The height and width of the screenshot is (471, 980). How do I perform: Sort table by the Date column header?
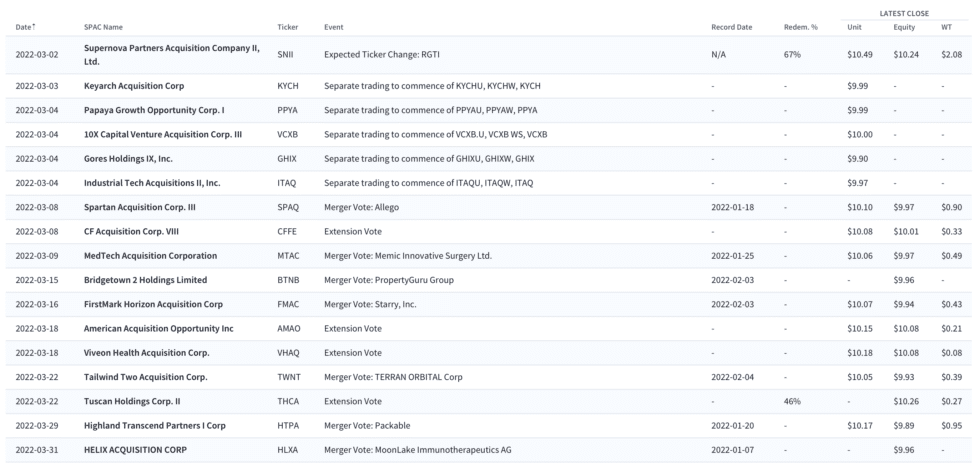[25, 27]
